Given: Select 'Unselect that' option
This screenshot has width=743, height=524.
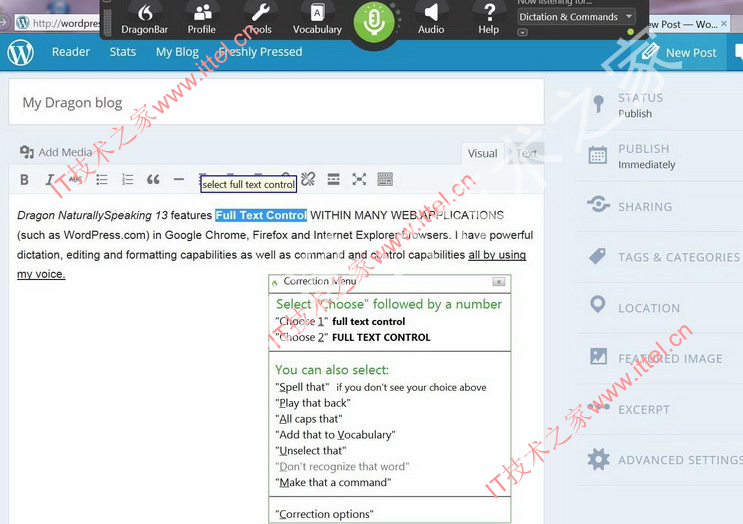Looking at the screenshot, I should click(x=311, y=451).
